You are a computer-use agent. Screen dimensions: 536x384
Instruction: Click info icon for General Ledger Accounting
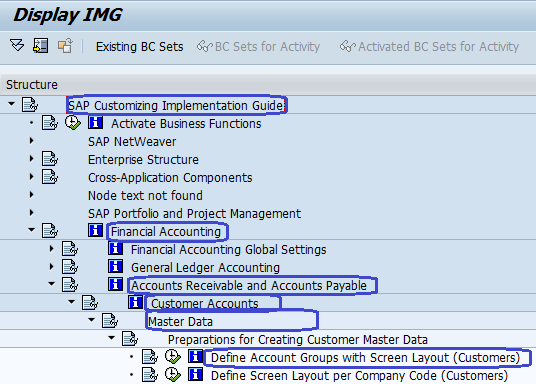(116, 266)
